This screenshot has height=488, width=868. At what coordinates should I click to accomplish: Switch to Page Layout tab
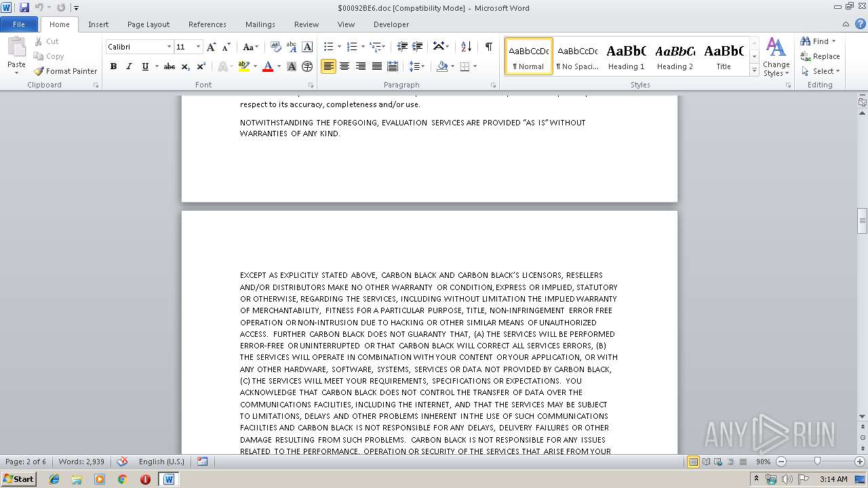[x=149, y=24]
